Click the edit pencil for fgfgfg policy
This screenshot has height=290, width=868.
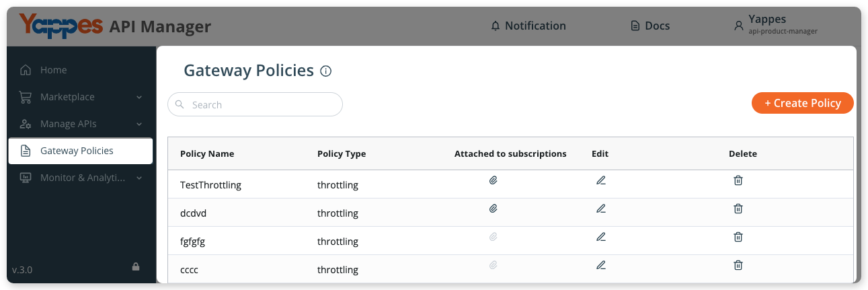pyautogui.click(x=601, y=237)
